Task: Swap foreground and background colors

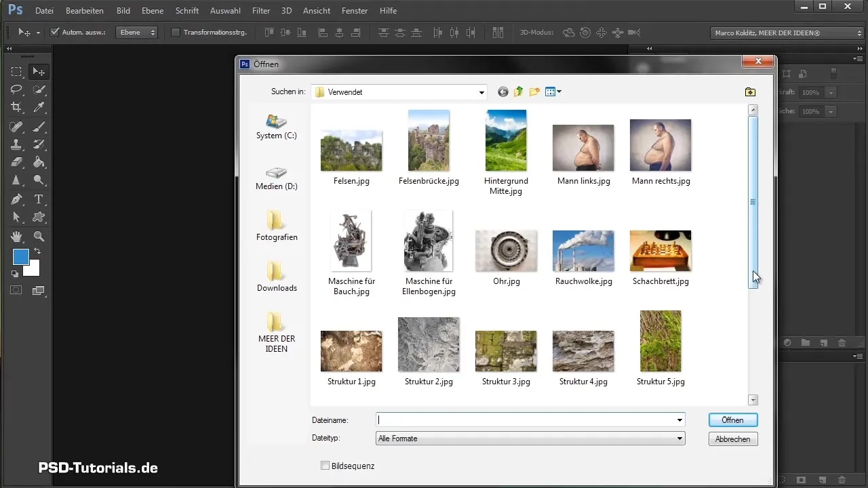Action: click(x=37, y=251)
